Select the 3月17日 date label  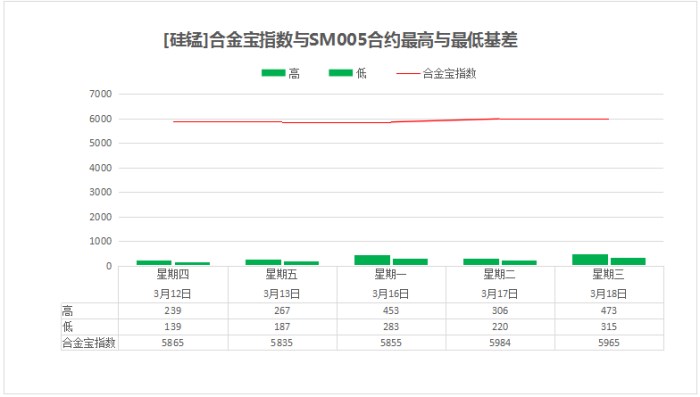point(500,294)
